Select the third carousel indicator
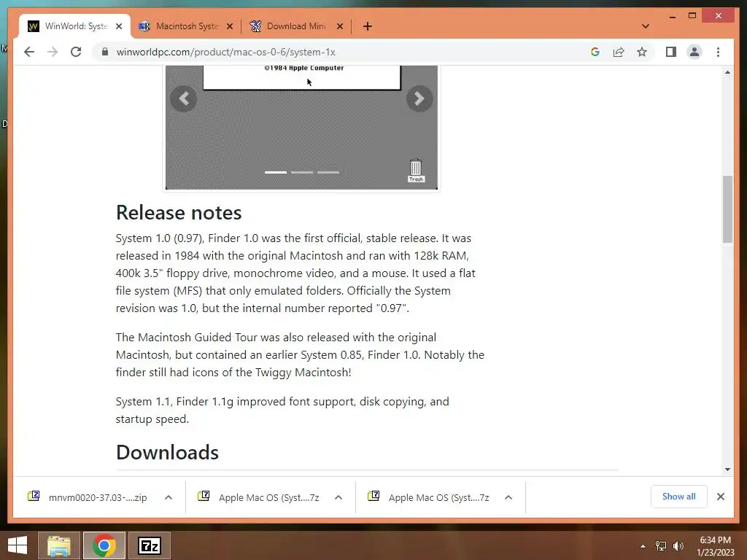 (x=328, y=172)
